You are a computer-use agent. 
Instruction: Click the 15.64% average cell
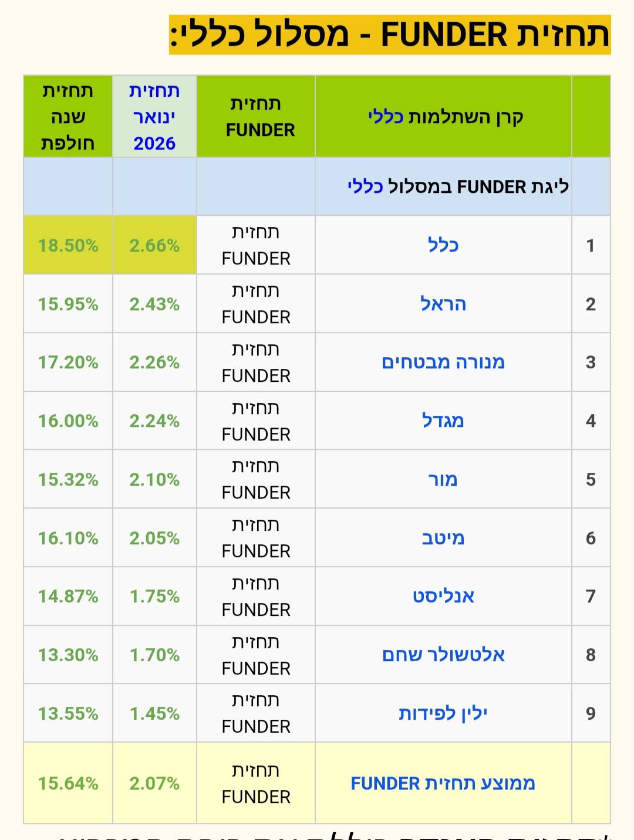click(x=68, y=783)
